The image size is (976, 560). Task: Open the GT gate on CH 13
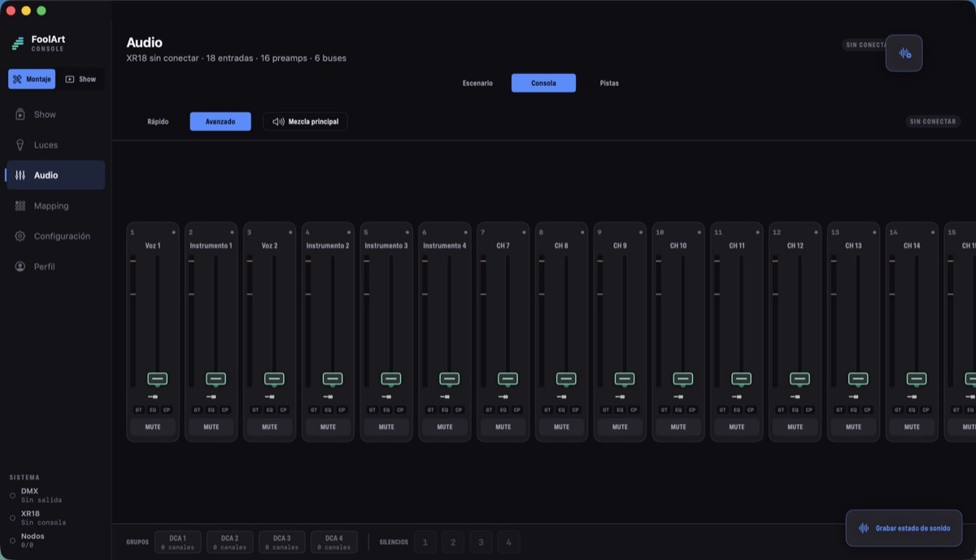point(839,410)
